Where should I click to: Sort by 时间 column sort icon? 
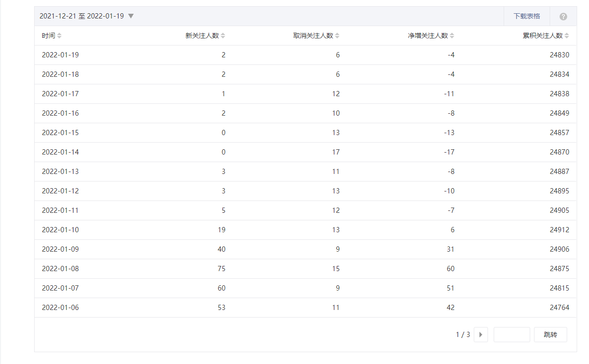59,36
